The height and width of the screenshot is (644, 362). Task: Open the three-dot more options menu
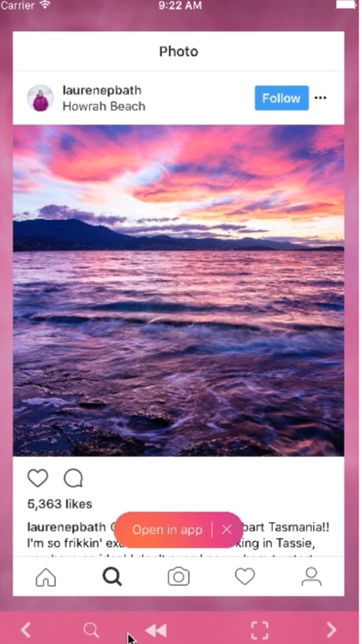(x=321, y=98)
